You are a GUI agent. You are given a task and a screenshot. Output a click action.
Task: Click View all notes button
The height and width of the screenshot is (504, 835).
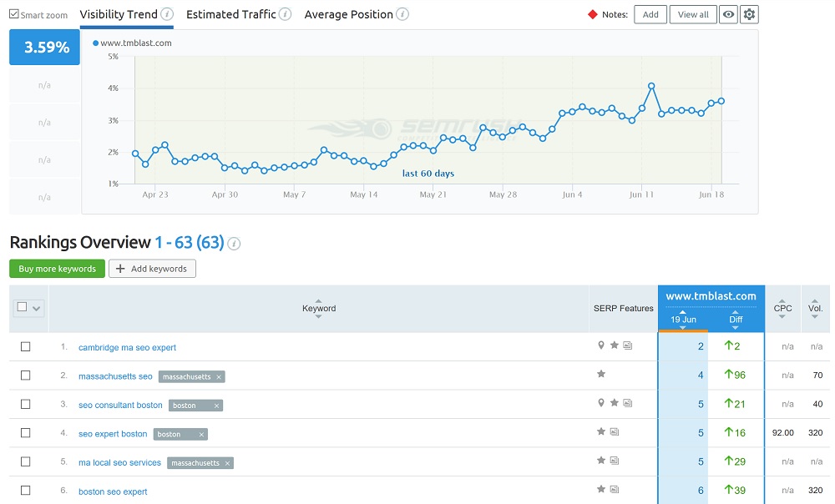tap(693, 14)
